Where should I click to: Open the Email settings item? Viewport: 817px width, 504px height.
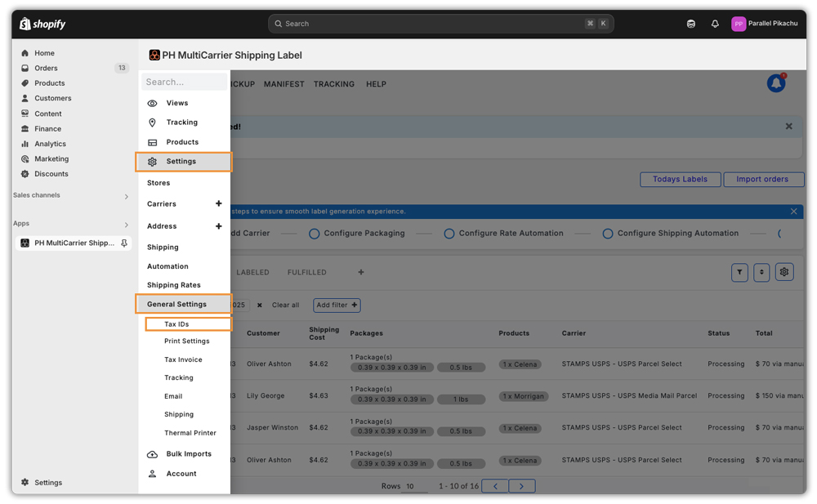[x=173, y=397]
